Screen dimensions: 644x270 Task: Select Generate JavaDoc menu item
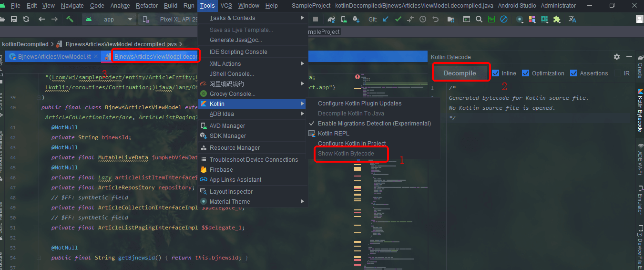coord(253,40)
